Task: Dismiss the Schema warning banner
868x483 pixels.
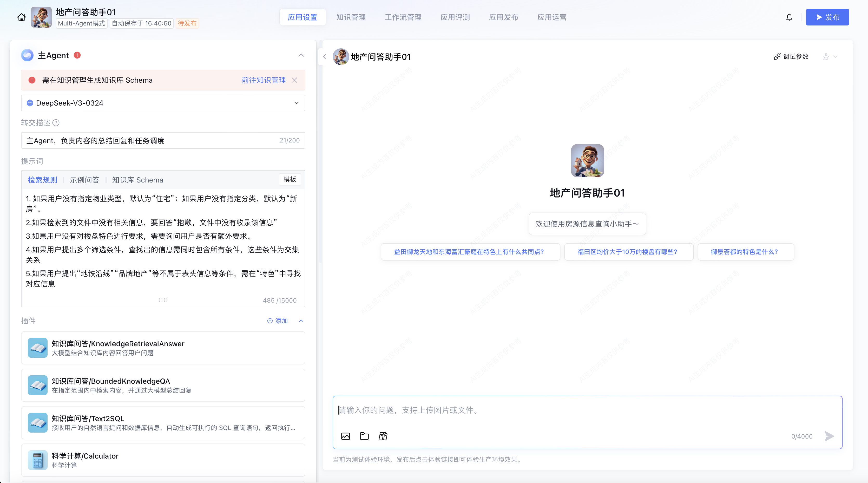Action: coord(294,80)
